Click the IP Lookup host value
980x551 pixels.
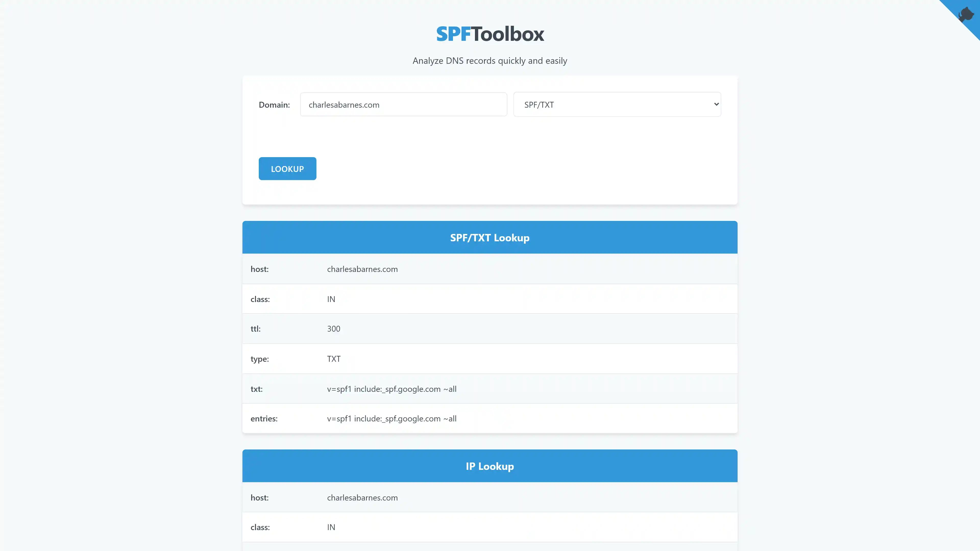362,498
